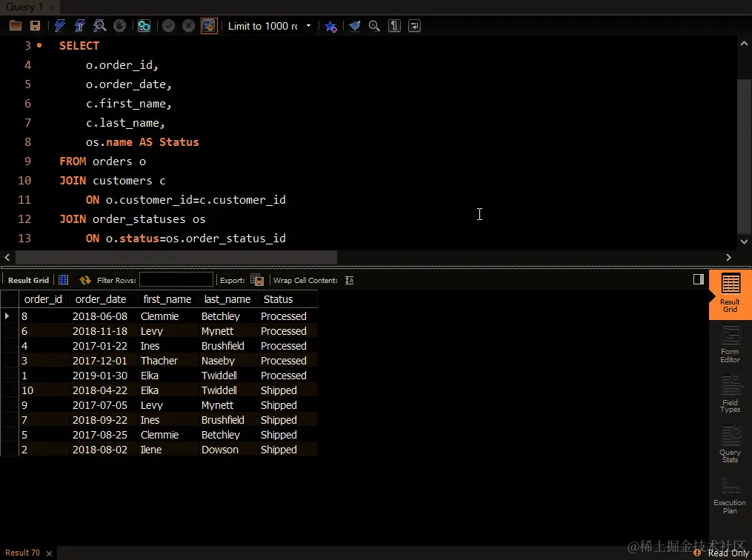Click the editor scroll-down arrow
Viewport: 752px width, 560px height.
pyautogui.click(x=744, y=241)
